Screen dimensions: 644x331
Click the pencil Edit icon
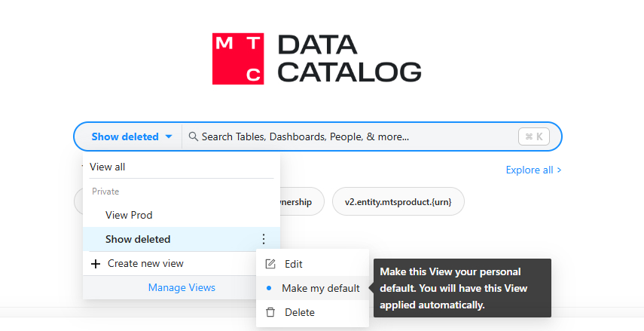click(271, 265)
